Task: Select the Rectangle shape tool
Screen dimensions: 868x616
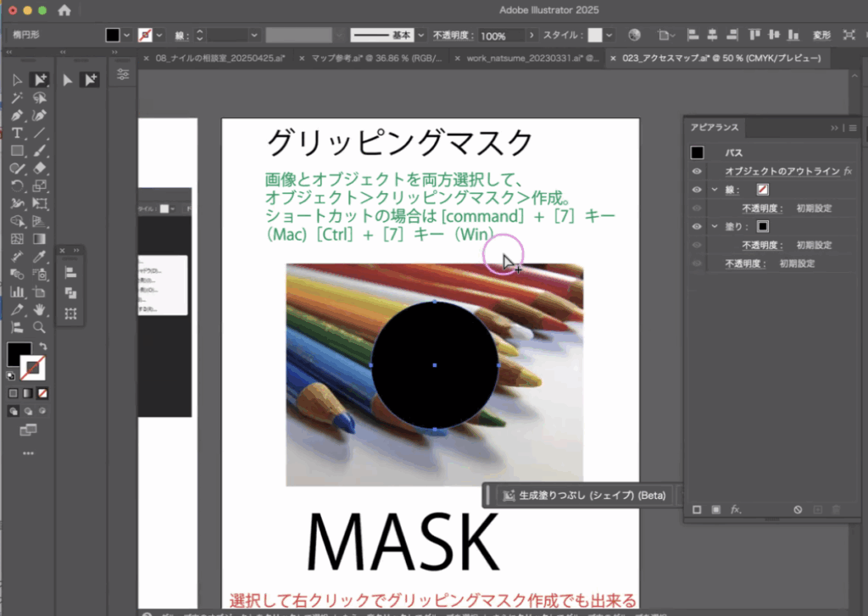Action: pos(17,151)
